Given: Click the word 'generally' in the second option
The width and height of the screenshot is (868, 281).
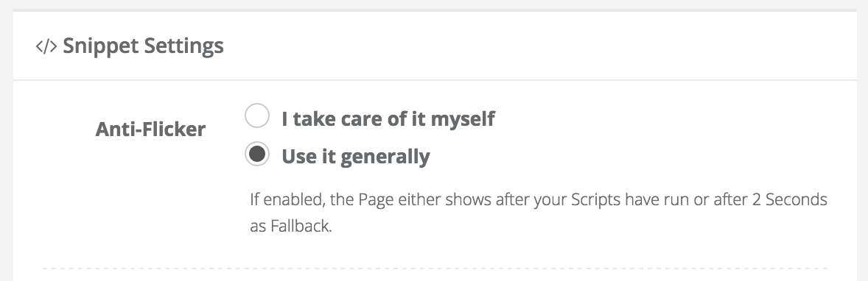Looking at the screenshot, I should pos(385,157).
